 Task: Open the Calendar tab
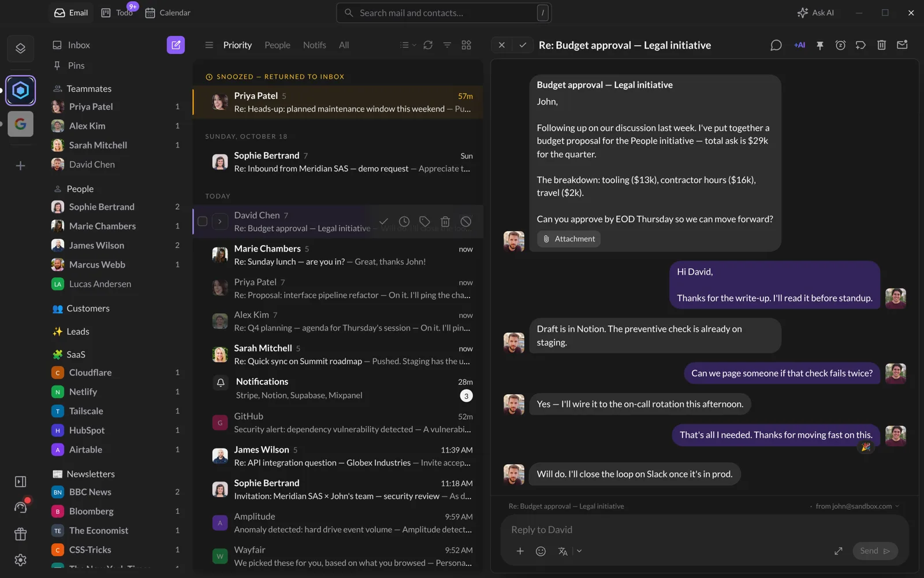coord(167,13)
